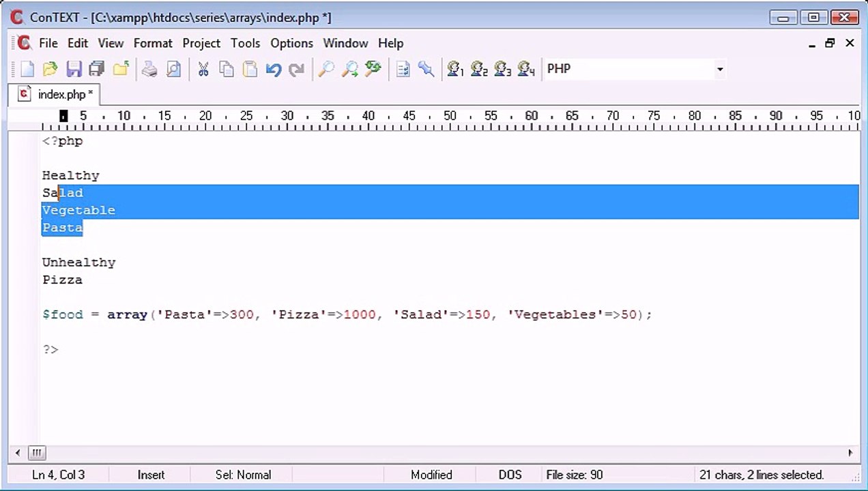
Task: Save the current file
Action: 74,69
